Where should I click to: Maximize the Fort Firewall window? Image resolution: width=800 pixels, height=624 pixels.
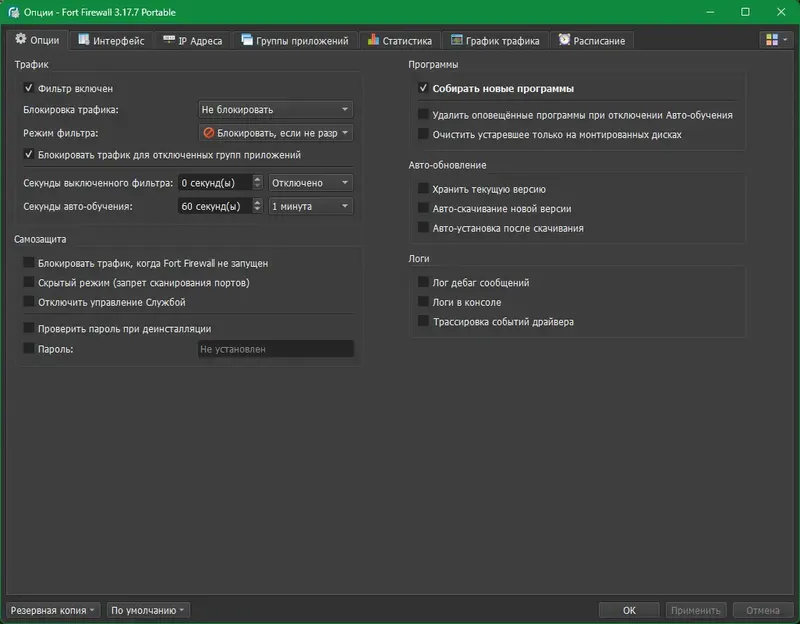[x=745, y=12]
